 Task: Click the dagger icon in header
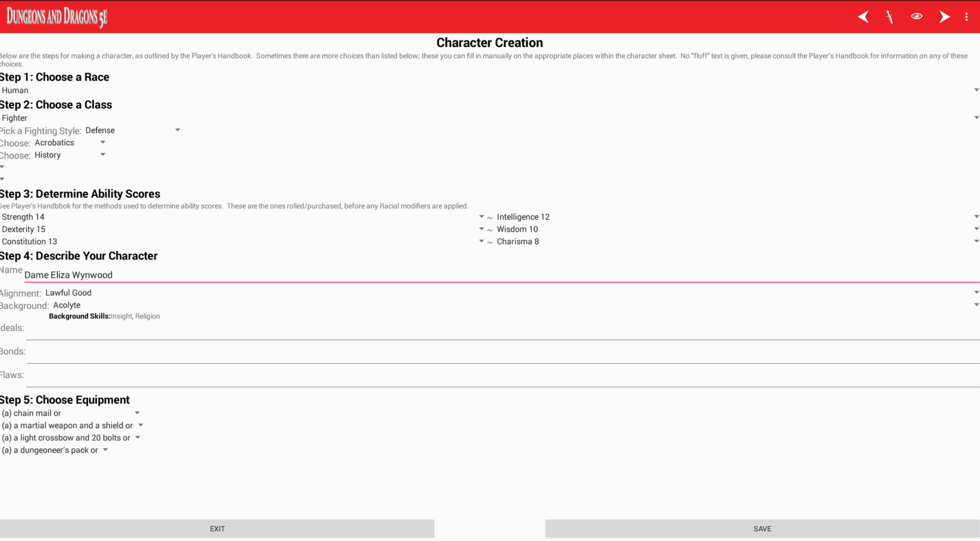[889, 17]
